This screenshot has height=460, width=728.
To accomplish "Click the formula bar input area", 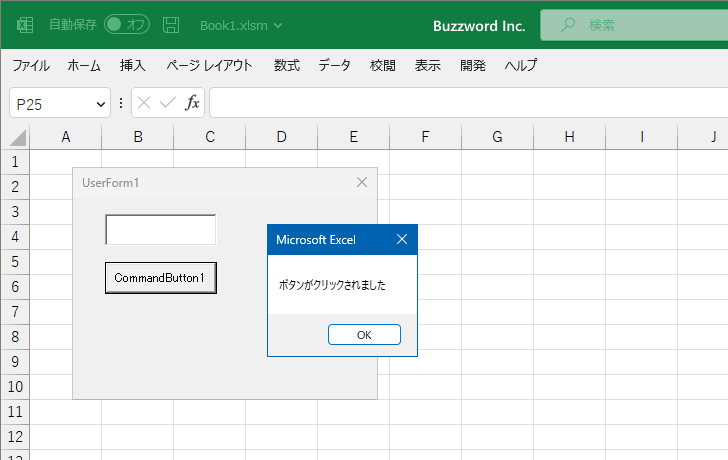I will coord(468,103).
